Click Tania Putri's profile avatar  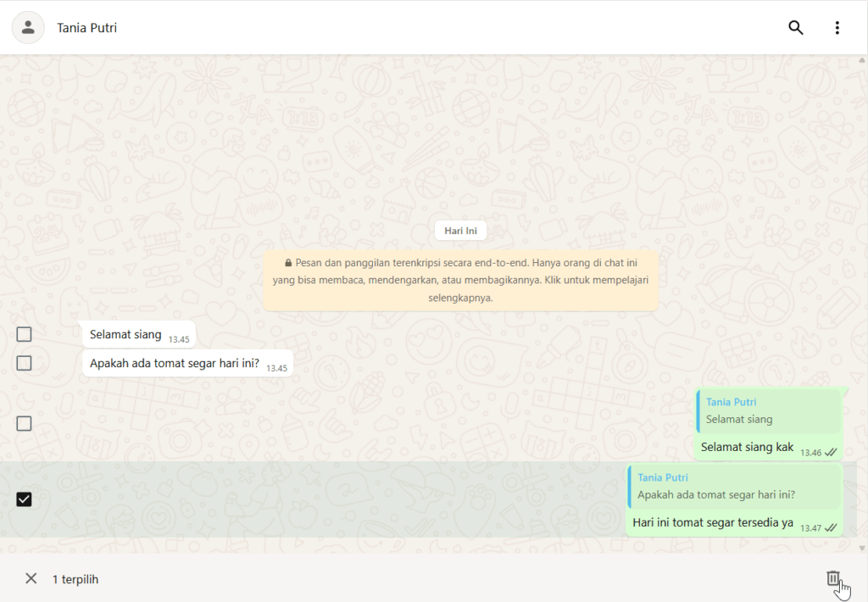pos(28,27)
